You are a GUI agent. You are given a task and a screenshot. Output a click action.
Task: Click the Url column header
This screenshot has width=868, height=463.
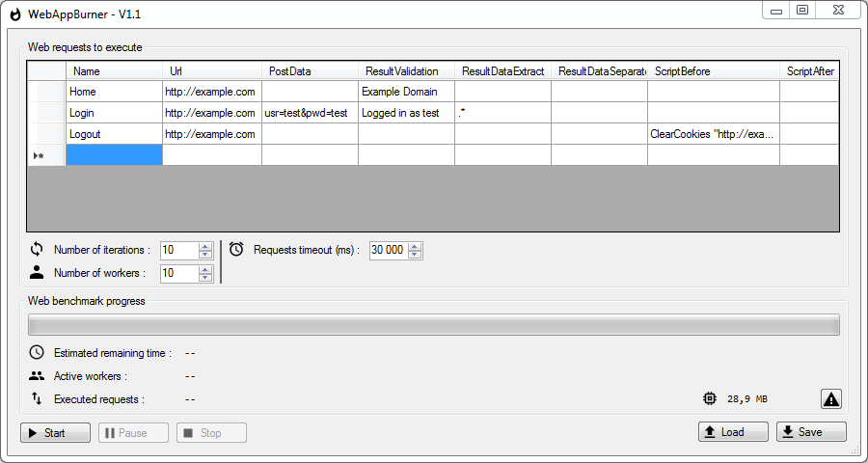point(212,70)
